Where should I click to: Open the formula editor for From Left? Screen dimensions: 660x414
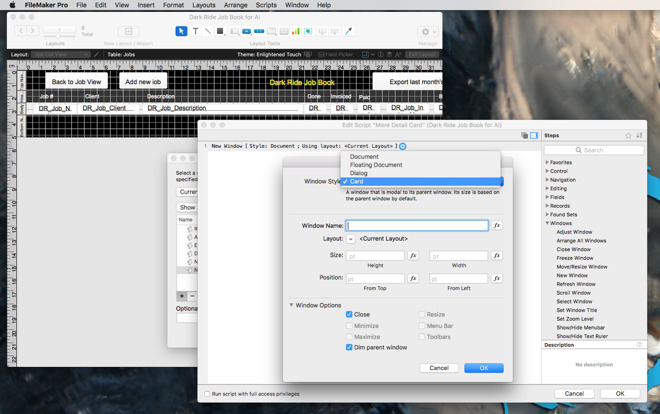[x=497, y=279]
